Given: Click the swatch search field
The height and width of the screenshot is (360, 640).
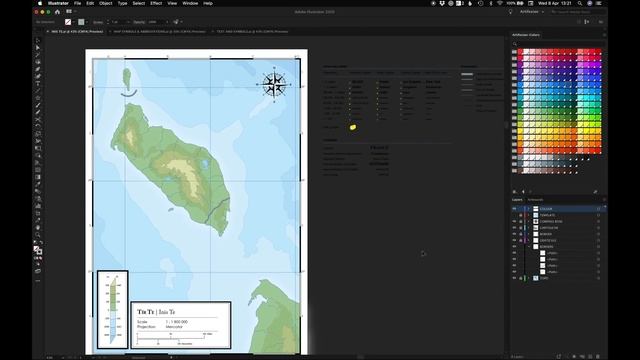Looking at the screenshot, I should 557,44.
